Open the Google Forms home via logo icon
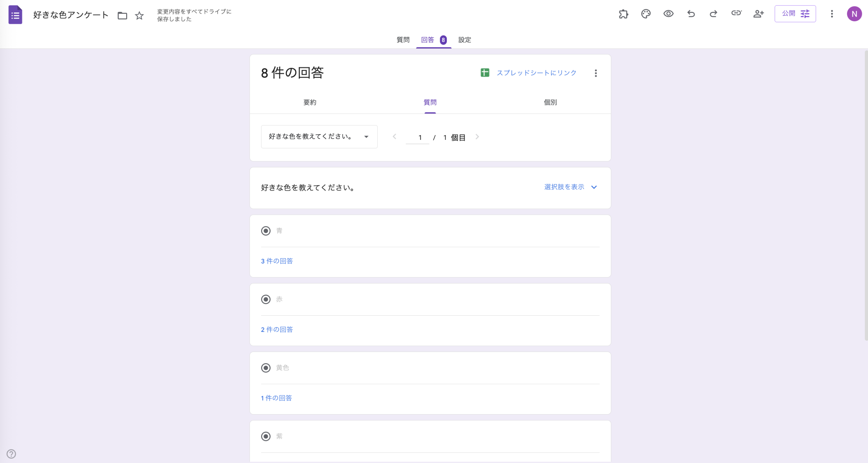Image resolution: width=868 pixels, height=463 pixels. click(15, 14)
